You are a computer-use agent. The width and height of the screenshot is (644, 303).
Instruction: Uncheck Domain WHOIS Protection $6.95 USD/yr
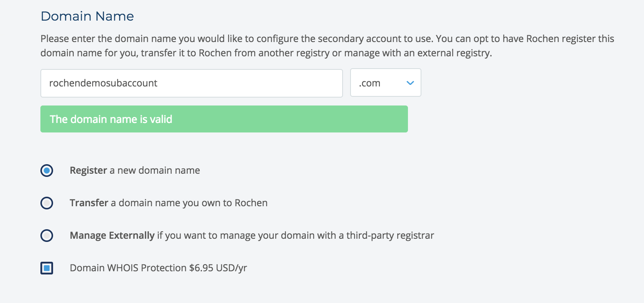point(46,268)
